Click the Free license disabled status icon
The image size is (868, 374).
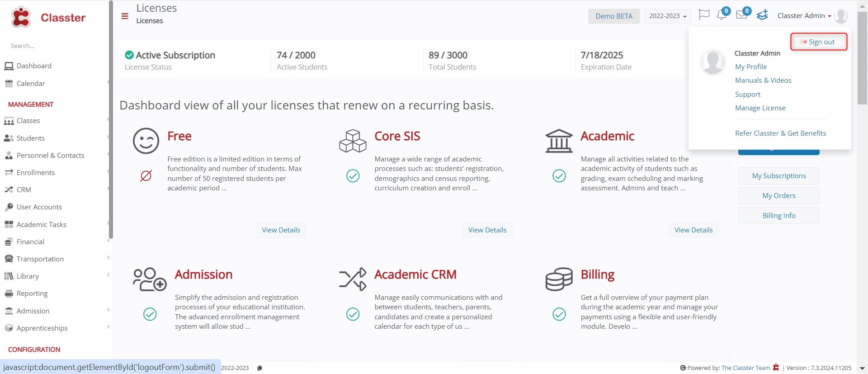[146, 175]
